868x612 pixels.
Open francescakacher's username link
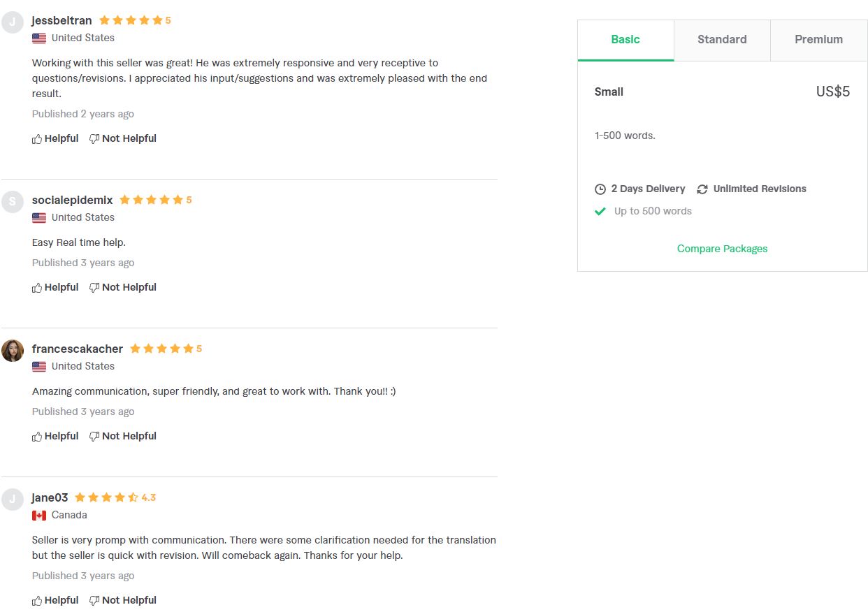point(78,349)
